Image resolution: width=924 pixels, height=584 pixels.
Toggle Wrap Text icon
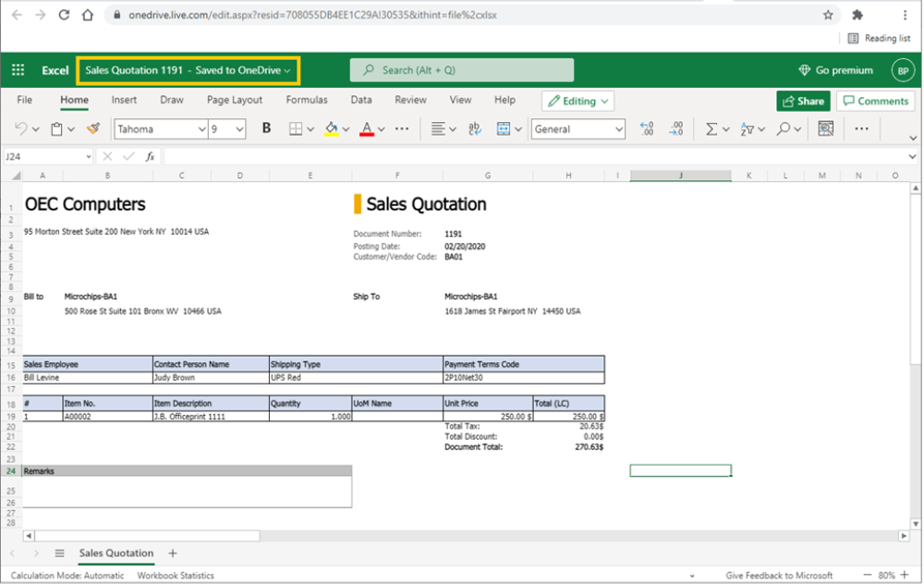[474, 128]
